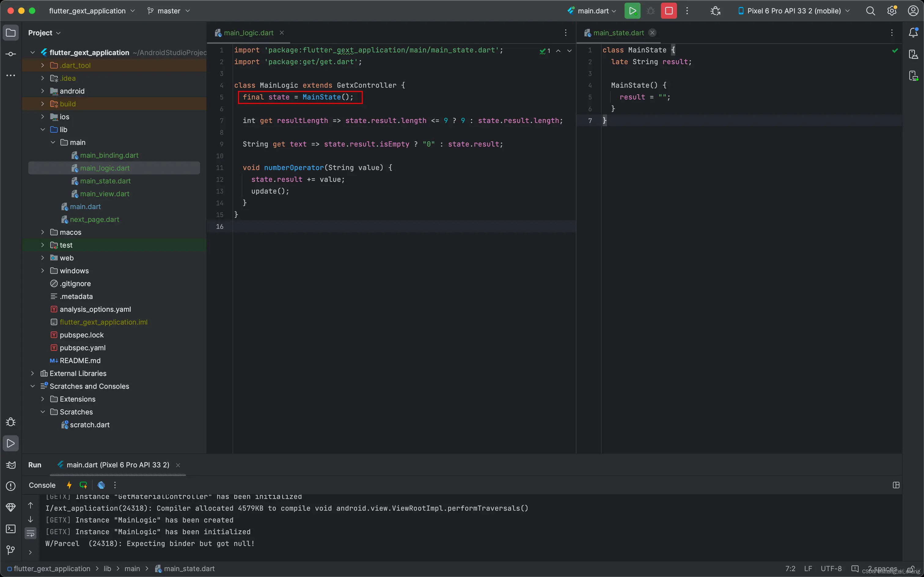The height and width of the screenshot is (577, 924).
Task: Open the Dart DevTools icon in the console toolbar
Action: point(101,485)
